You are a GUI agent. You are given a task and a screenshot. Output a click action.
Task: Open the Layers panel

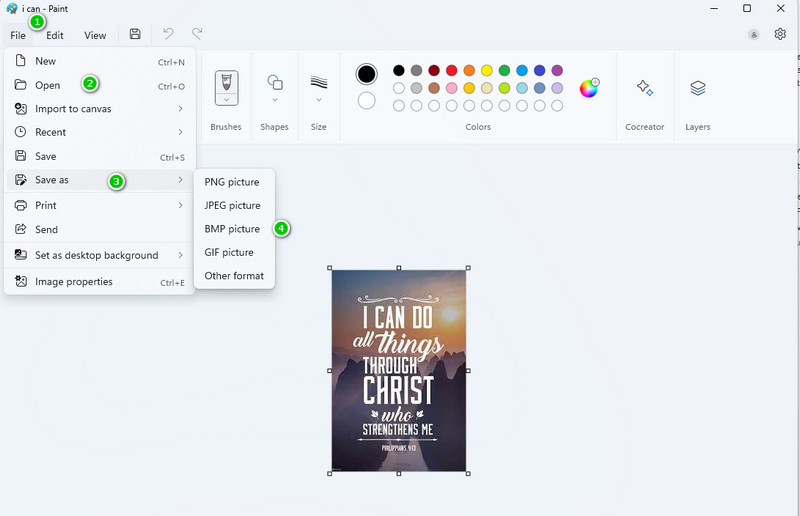click(697, 88)
